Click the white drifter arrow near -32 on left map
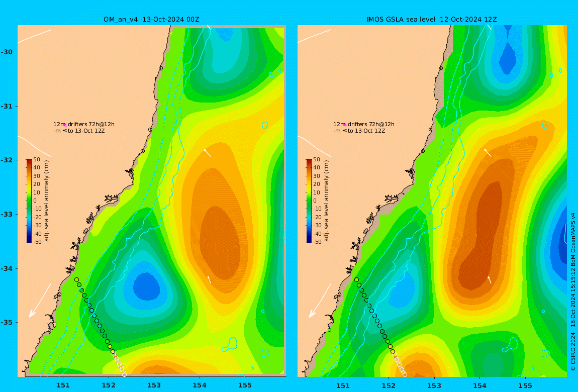The height and width of the screenshot is (392, 578). point(208,153)
